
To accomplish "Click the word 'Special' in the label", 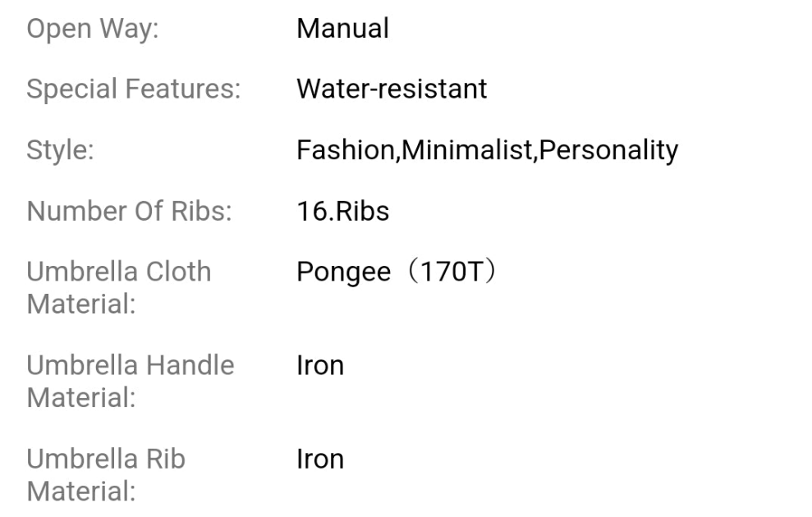I will click(72, 89).
